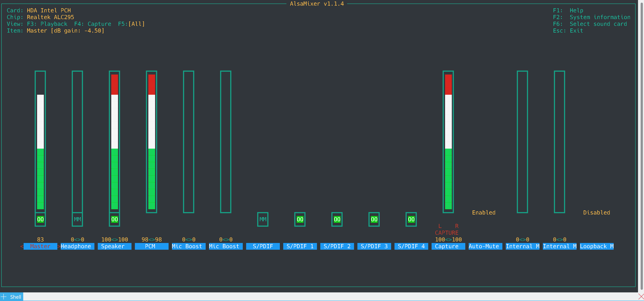Select the Auto-Mute channel label

coord(485,246)
